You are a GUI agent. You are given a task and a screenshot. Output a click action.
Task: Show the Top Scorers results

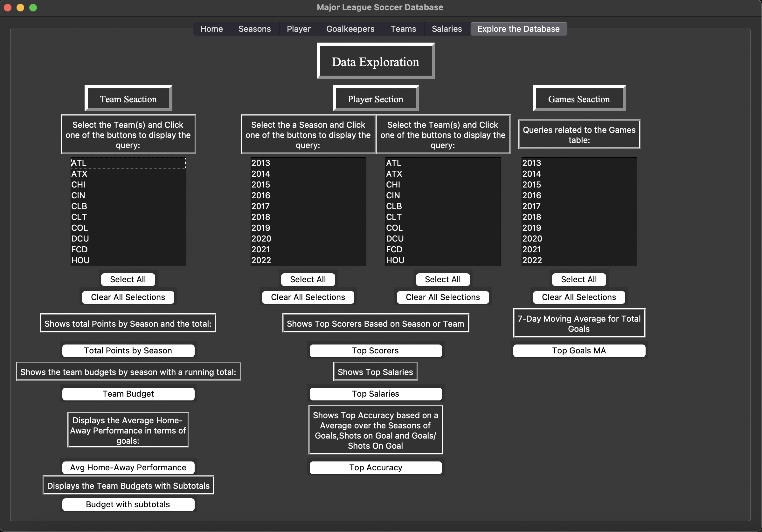tap(375, 351)
